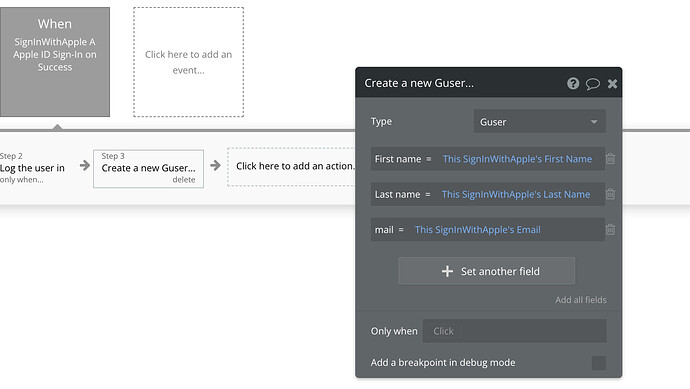Click the mail field label

pos(384,230)
